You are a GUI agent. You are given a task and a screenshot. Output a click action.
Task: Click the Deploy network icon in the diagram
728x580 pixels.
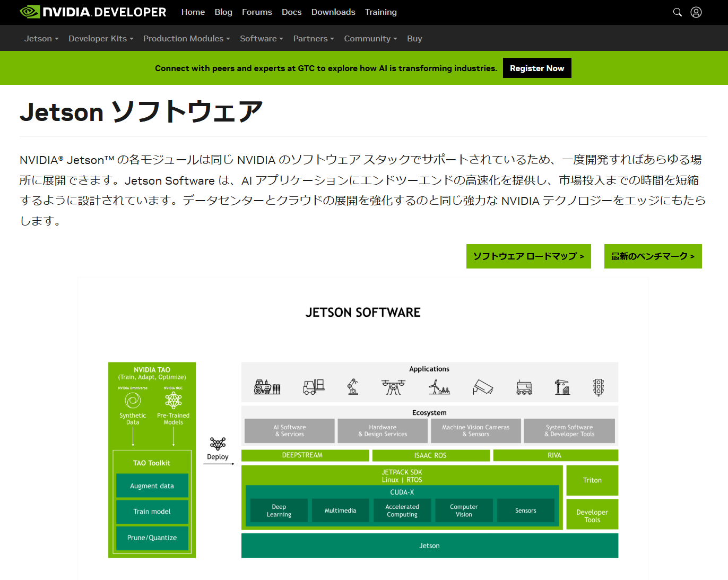click(218, 445)
